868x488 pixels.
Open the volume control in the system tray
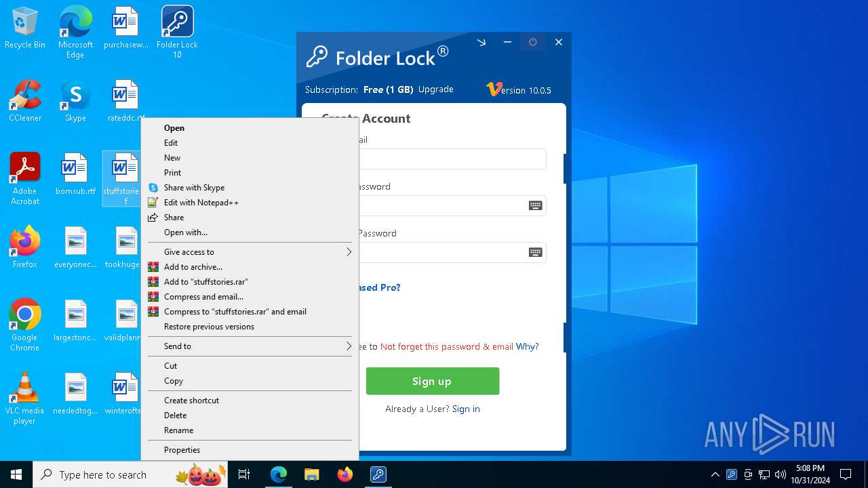pos(780,474)
